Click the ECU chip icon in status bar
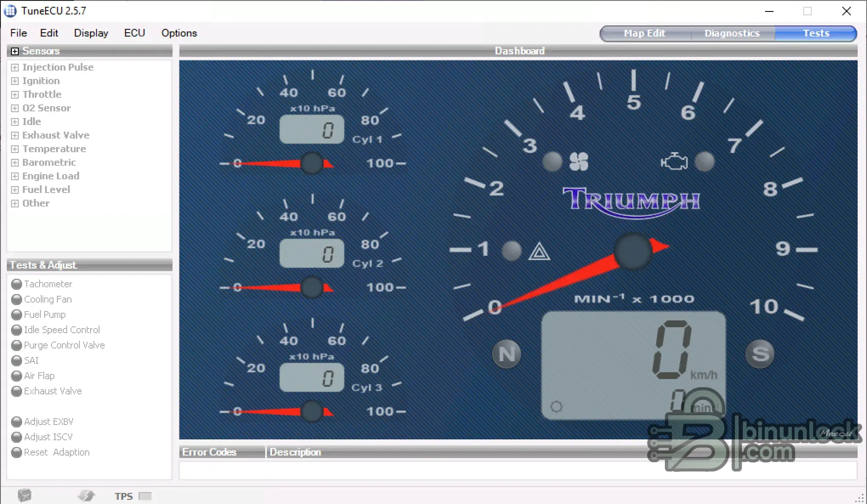Viewport: 867px width, 504px height. point(25,496)
